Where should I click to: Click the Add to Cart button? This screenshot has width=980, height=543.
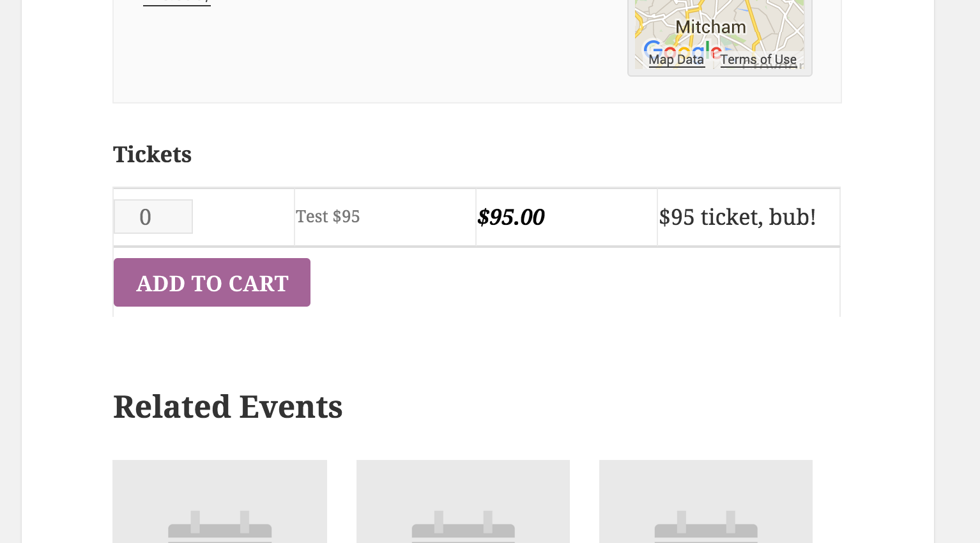coord(212,282)
